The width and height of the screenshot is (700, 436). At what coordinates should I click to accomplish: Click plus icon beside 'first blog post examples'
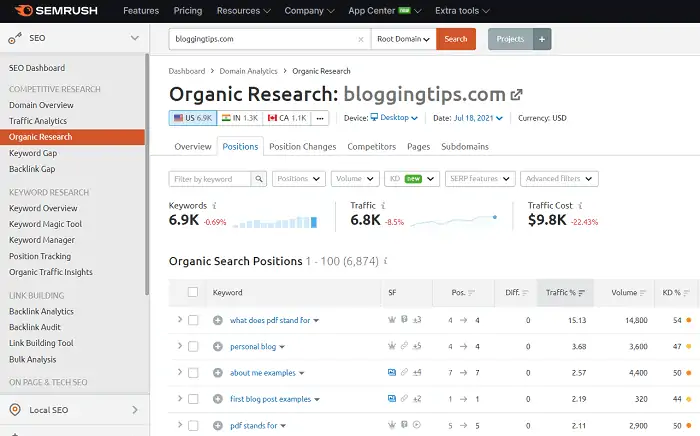[x=217, y=399]
